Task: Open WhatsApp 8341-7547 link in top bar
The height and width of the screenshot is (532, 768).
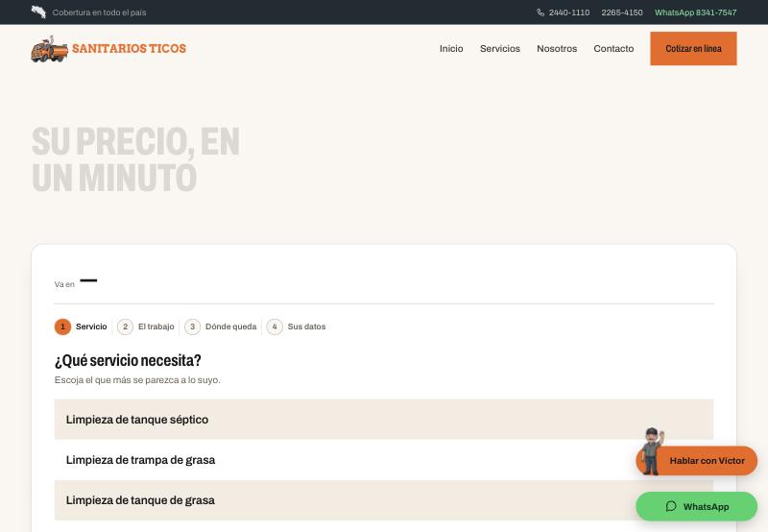Action: pos(695,12)
